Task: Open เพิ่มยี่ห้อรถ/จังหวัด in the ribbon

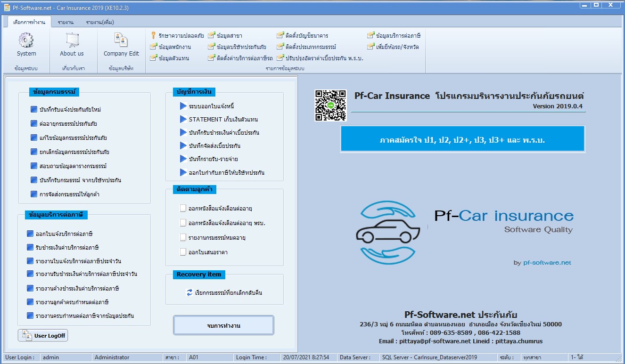Action: 393,47
